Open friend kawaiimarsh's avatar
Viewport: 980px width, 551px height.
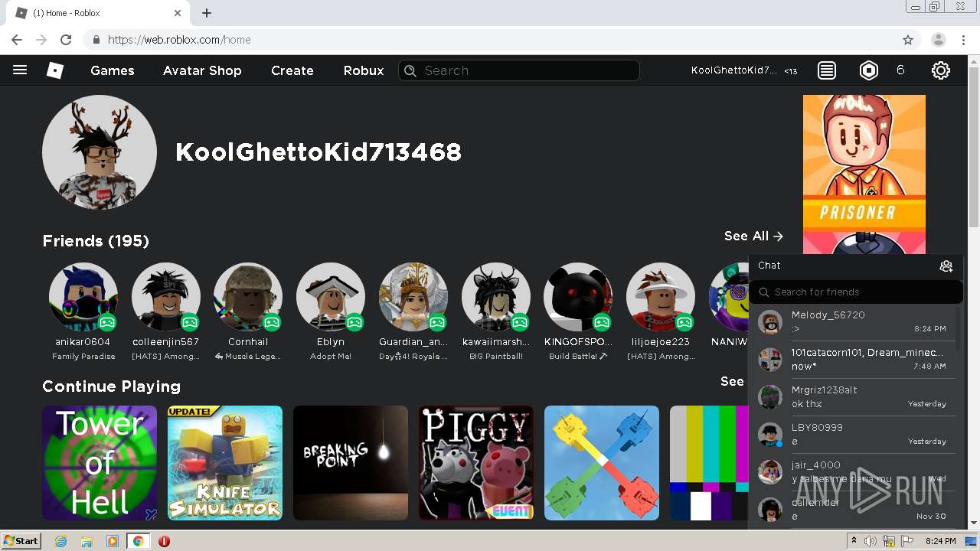click(496, 297)
